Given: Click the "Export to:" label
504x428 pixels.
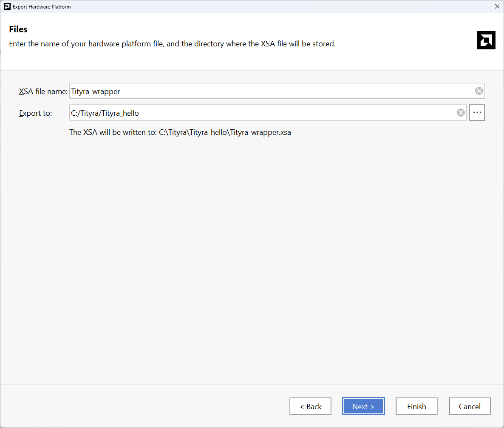Looking at the screenshot, I should click(x=35, y=113).
